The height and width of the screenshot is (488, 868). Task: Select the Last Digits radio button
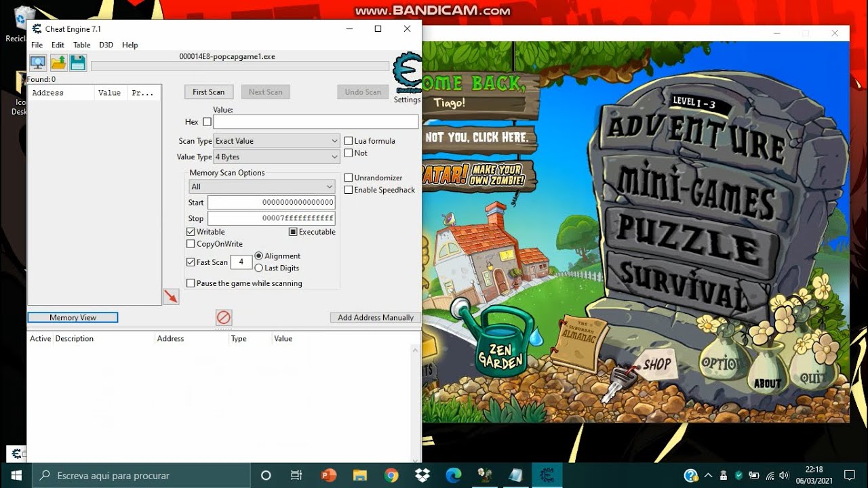point(259,268)
